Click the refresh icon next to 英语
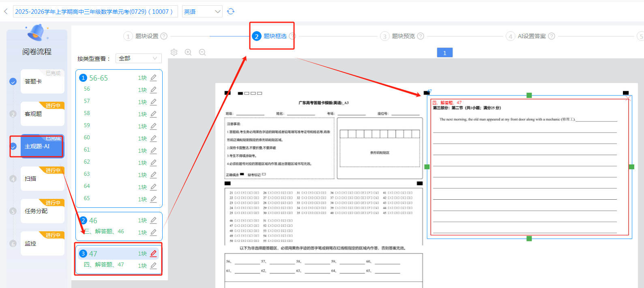This screenshot has width=644, height=288. tap(231, 11)
